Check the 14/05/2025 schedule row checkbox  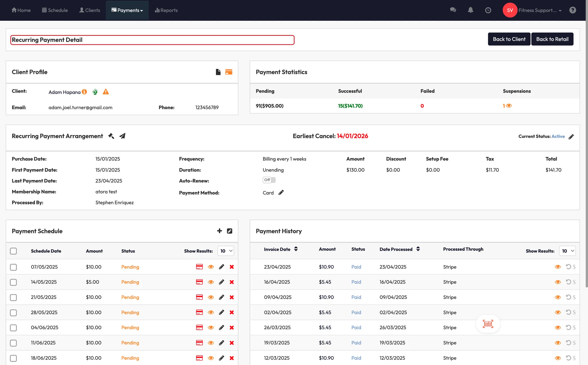pyautogui.click(x=13, y=282)
